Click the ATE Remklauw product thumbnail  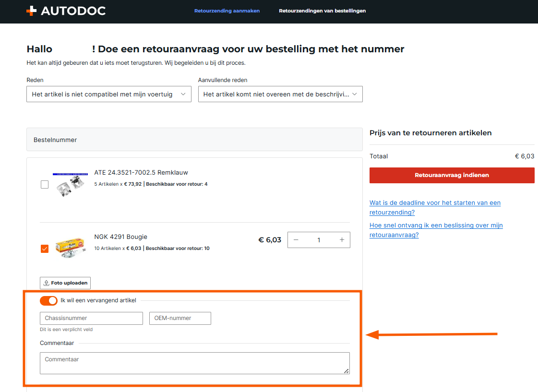tap(70, 184)
